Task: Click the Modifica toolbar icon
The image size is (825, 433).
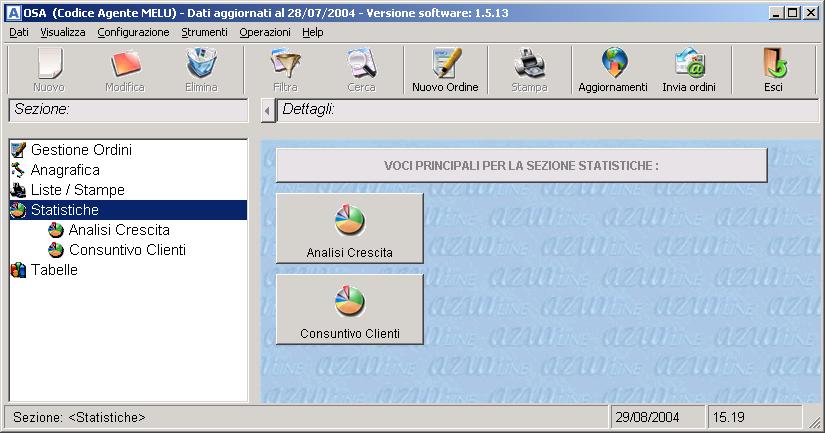Action: click(125, 63)
